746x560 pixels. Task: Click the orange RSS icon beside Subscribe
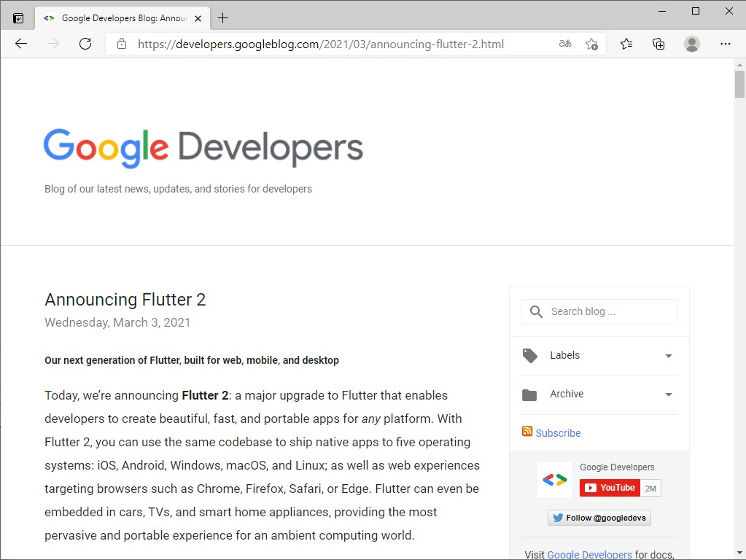coord(527,432)
